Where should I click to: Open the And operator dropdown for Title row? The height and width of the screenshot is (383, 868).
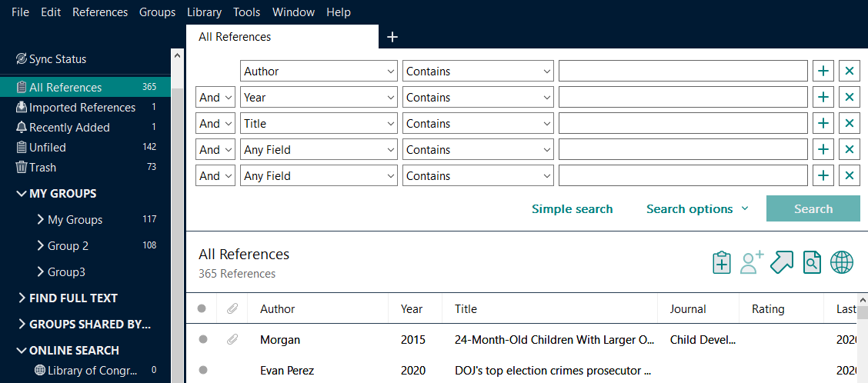click(x=215, y=124)
